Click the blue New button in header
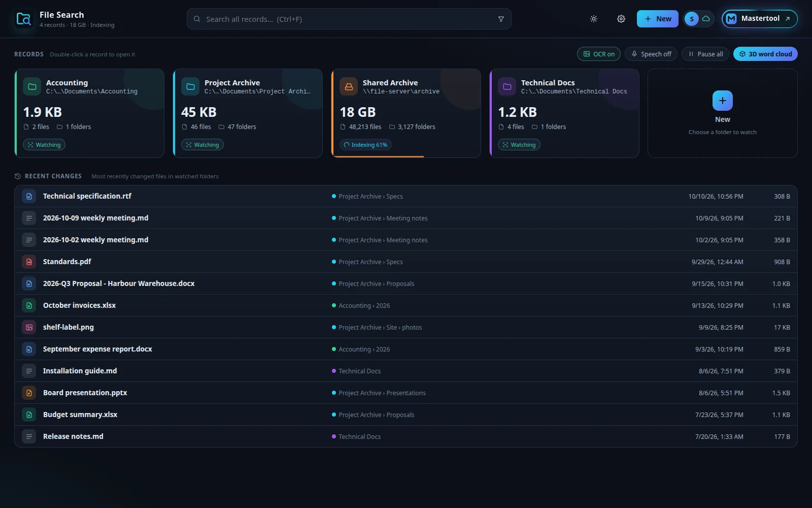Screen dimensions: 812x508 pyautogui.click(x=658, y=19)
